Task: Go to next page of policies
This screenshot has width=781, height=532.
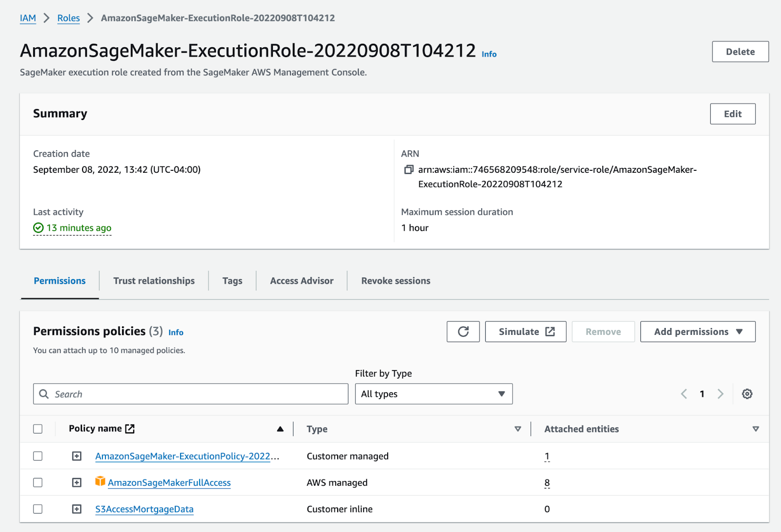Action: [x=720, y=394]
